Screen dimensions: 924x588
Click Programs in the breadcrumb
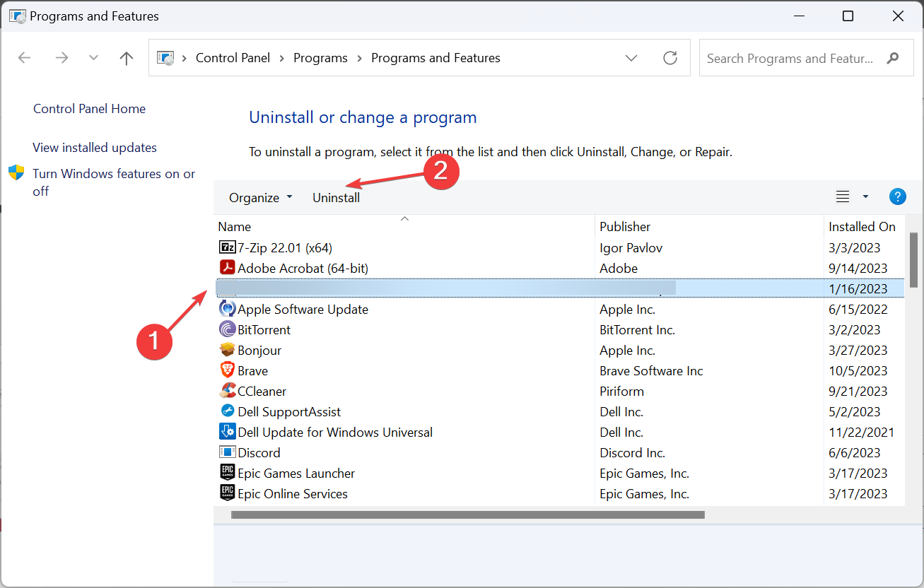(x=320, y=58)
